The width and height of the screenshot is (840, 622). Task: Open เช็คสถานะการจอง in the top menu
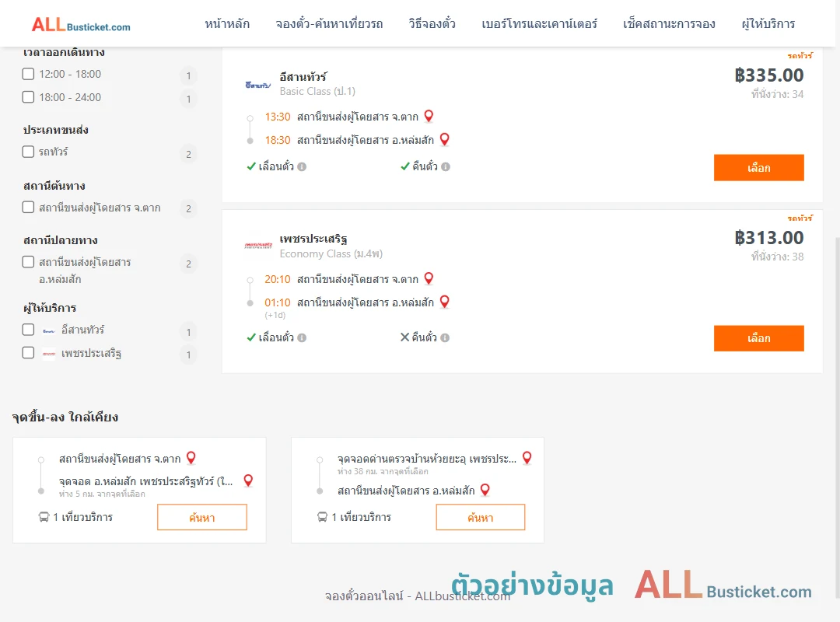point(669,24)
